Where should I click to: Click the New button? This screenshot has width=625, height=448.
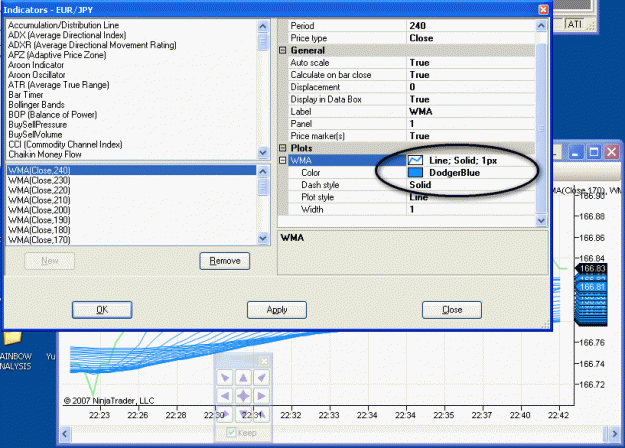pos(49,261)
